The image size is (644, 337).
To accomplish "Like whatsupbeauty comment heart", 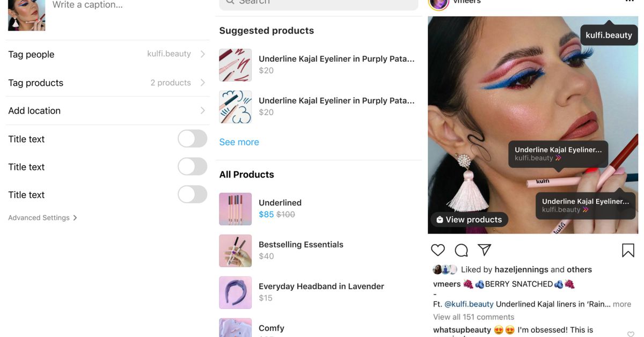I will (x=631, y=334).
